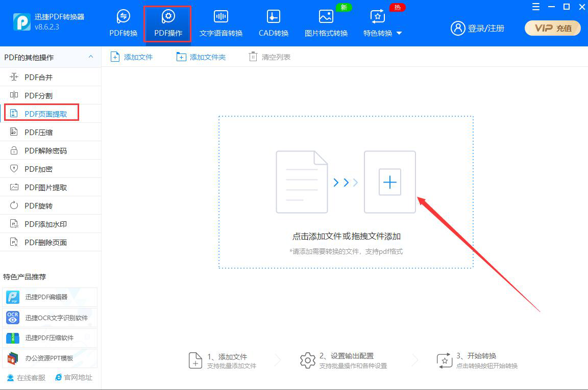Select PDF旋转 in the sidebar

click(x=51, y=205)
